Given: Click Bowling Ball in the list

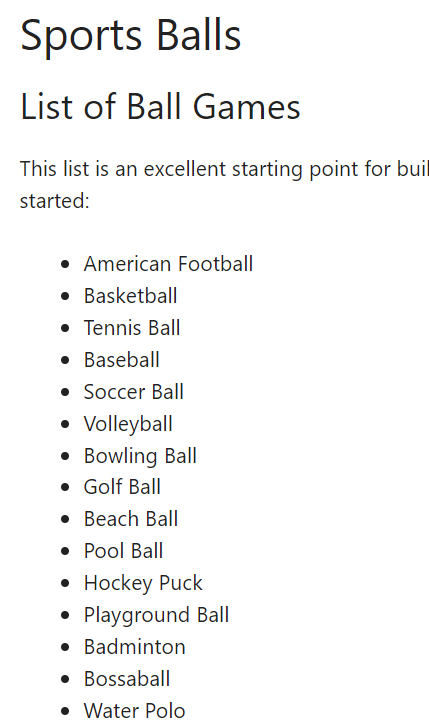Looking at the screenshot, I should tap(140, 456).
